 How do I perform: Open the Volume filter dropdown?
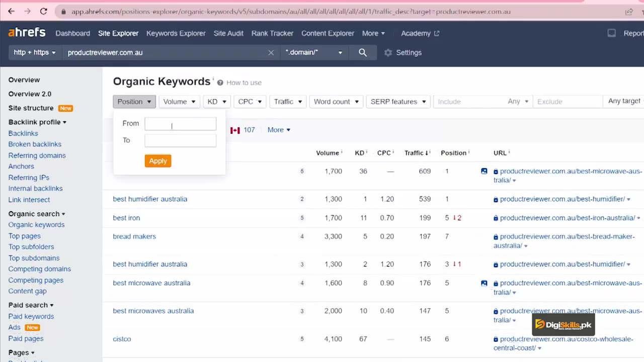click(179, 102)
